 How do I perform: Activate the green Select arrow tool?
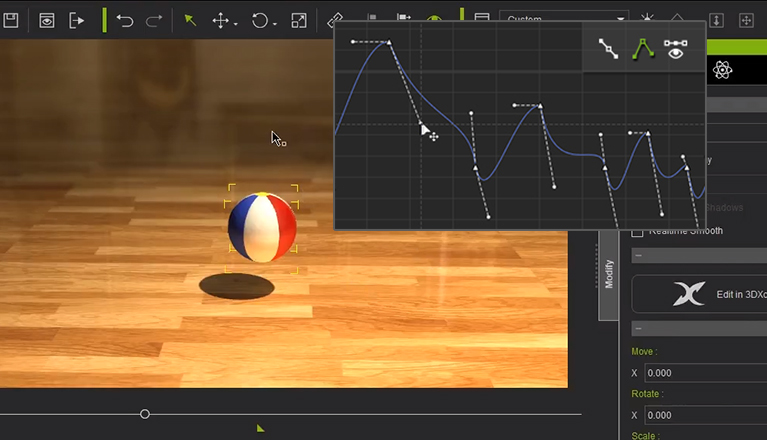190,20
